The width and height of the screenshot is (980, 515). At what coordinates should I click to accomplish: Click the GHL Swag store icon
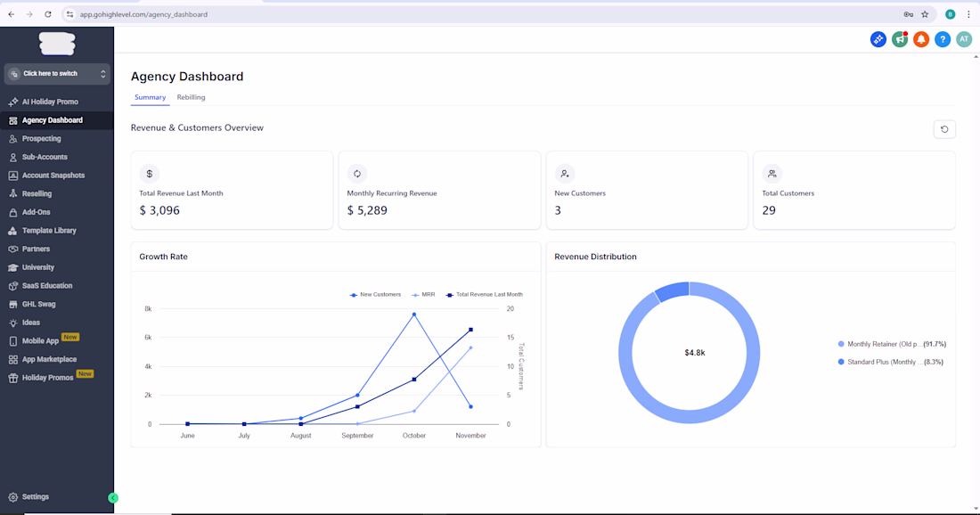click(12, 305)
